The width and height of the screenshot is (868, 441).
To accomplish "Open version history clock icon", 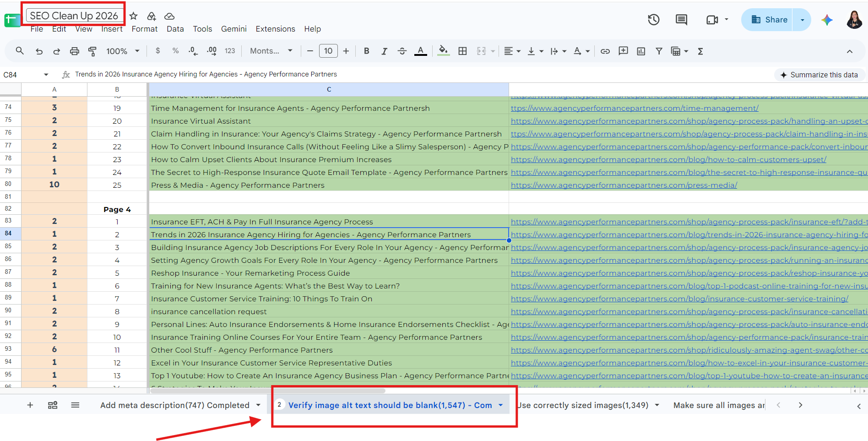I will (654, 20).
